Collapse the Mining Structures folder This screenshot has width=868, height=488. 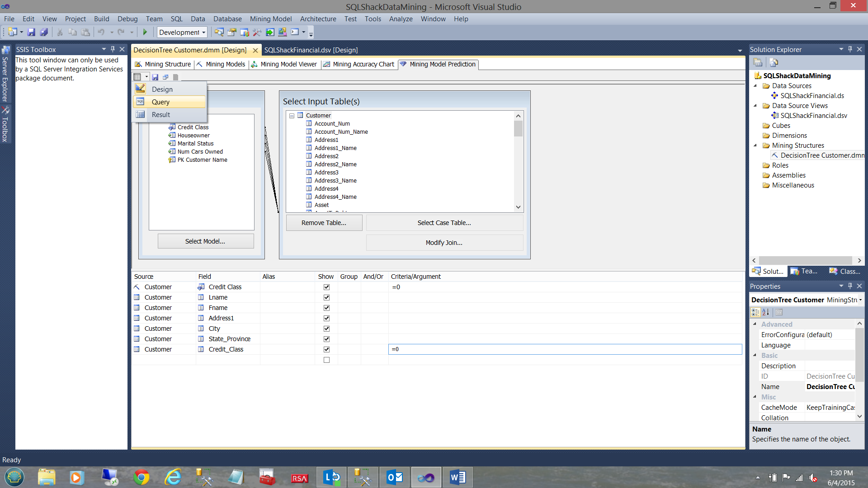click(755, 145)
